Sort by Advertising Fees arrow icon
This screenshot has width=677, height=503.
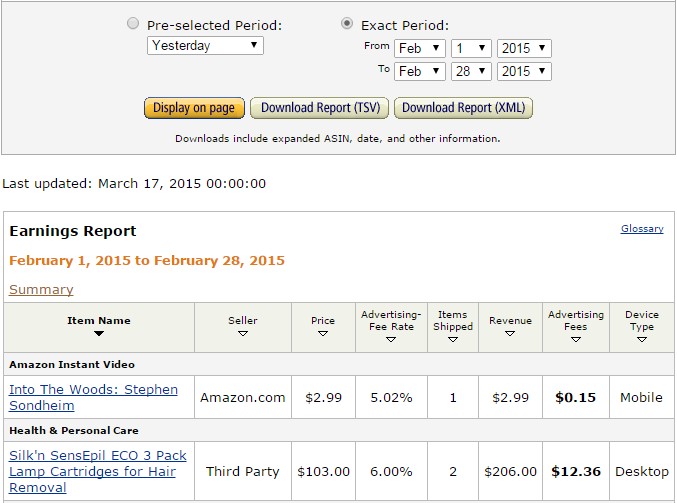click(x=576, y=339)
